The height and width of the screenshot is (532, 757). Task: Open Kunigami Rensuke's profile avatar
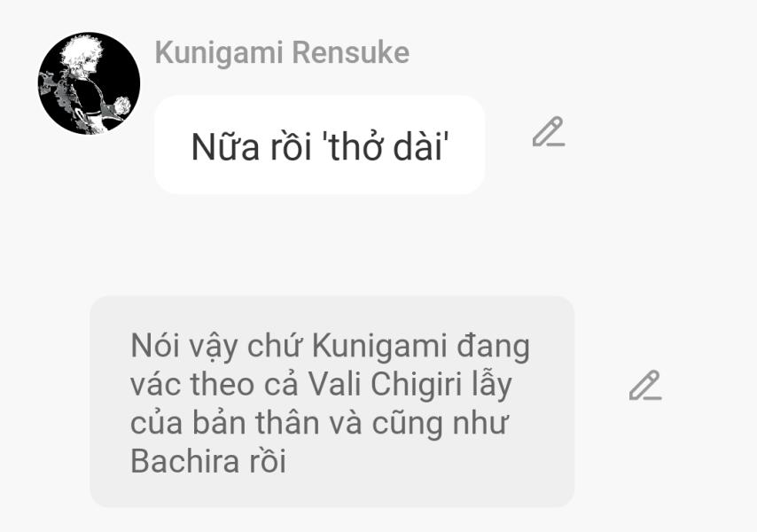coord(89,83)
